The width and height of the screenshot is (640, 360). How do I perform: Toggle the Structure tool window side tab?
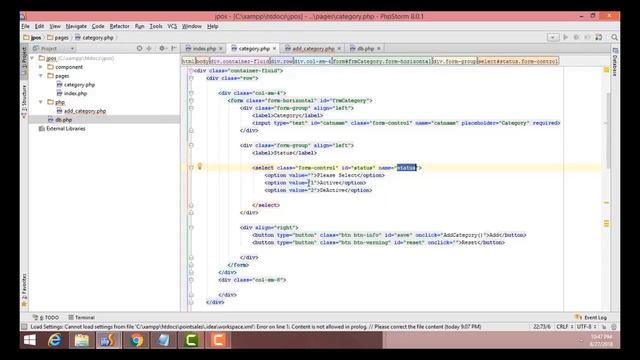pos(24,101)
